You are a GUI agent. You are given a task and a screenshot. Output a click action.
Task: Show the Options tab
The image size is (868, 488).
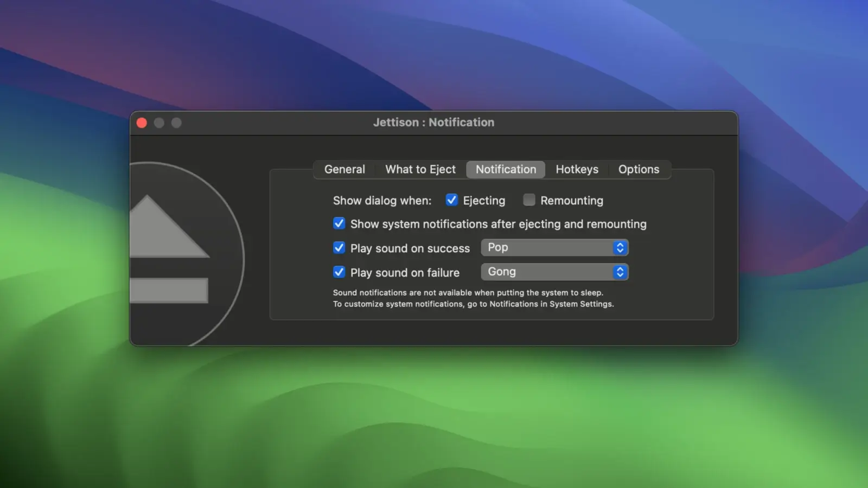(639, 170)
